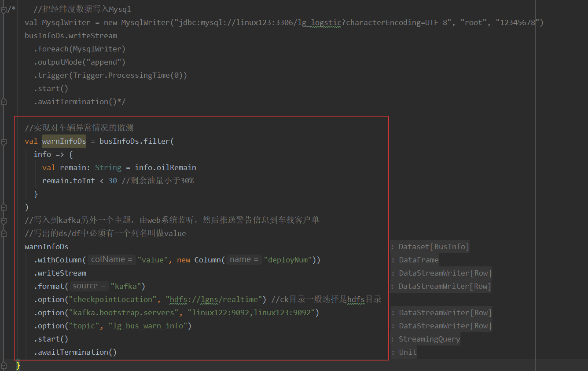Click the ': StreamingQuery' type hint
Screen dimensions: 588x371
point(425,339)
